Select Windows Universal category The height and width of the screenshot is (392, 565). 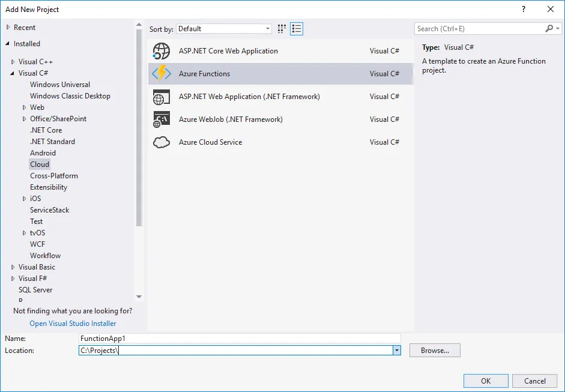coord(60,84)
